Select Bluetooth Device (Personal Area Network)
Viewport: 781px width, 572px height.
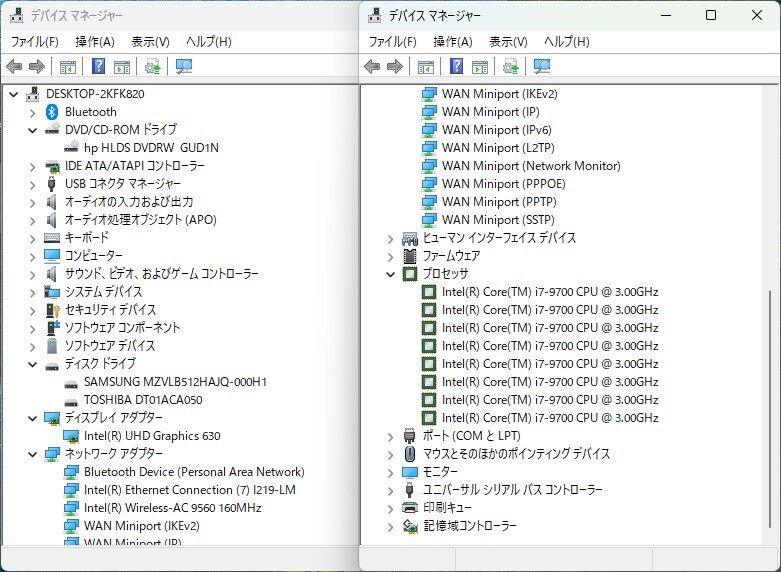(194, 472)
